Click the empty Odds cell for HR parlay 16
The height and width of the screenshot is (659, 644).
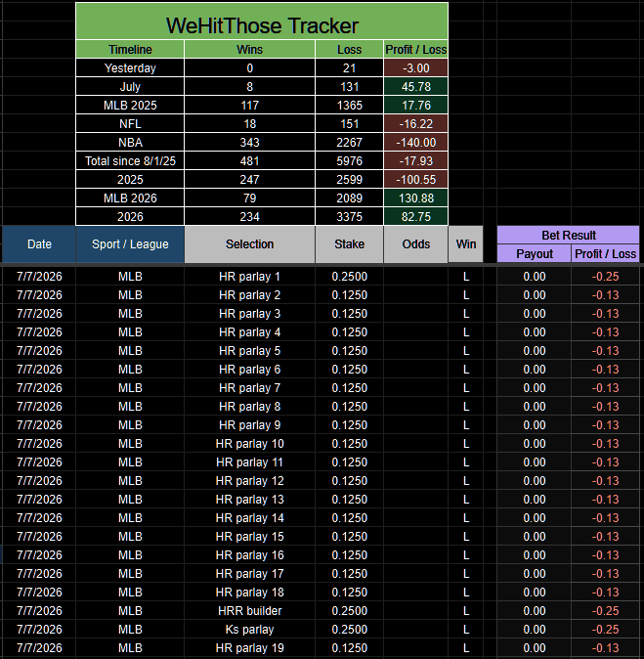pyautogui.click(x=416, y=555)
